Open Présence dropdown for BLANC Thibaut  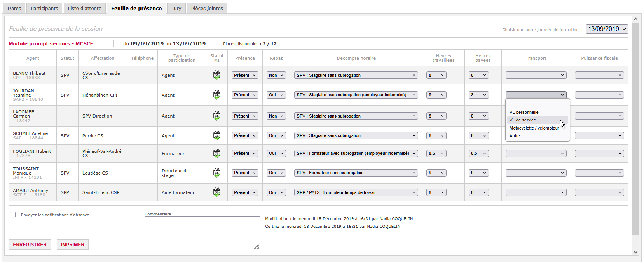pos(245,75)
